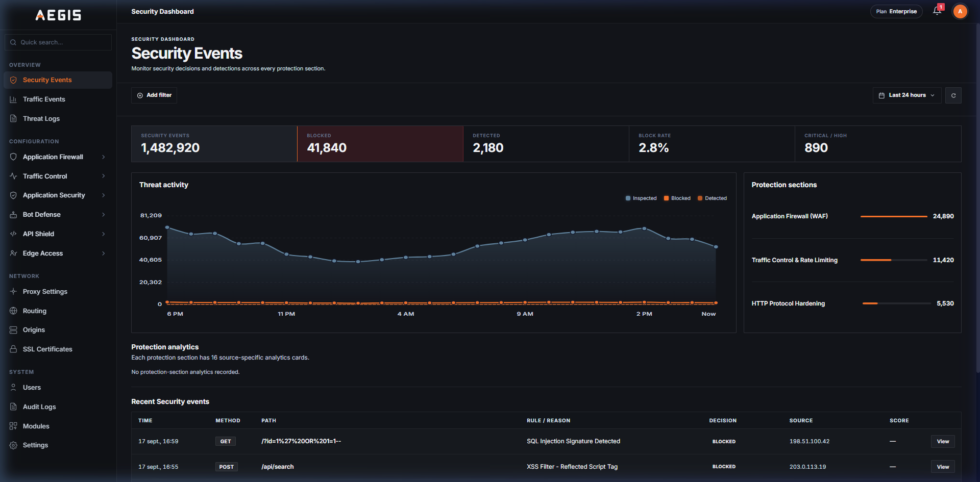
Task: Click the Bot Defense robot icon
Action: coord(13,215)
